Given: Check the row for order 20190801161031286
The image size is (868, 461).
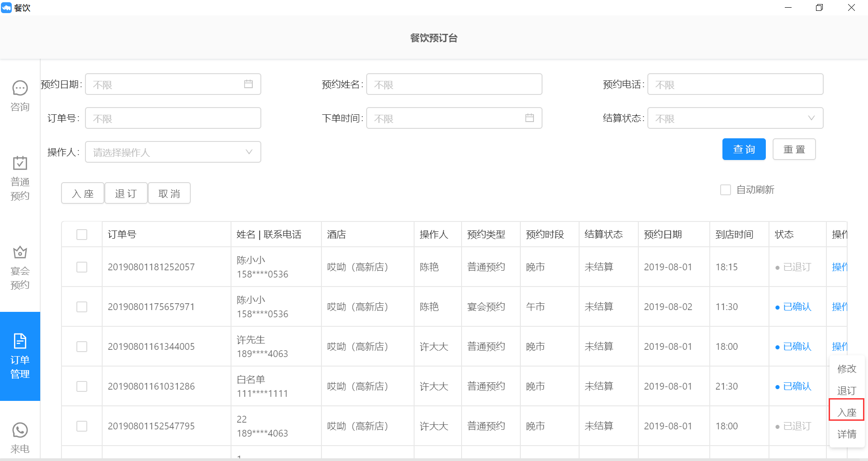Looking at the screenshot, I should point(82,386).
